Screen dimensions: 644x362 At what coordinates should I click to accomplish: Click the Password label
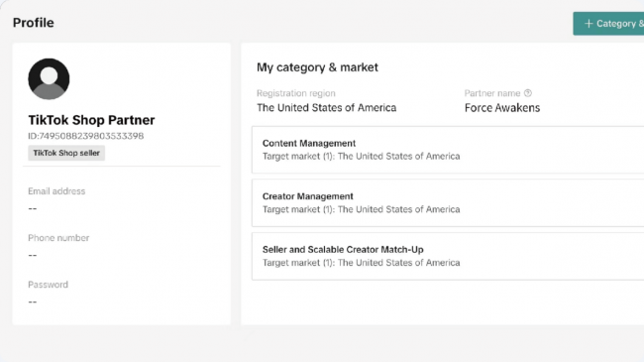49,285
